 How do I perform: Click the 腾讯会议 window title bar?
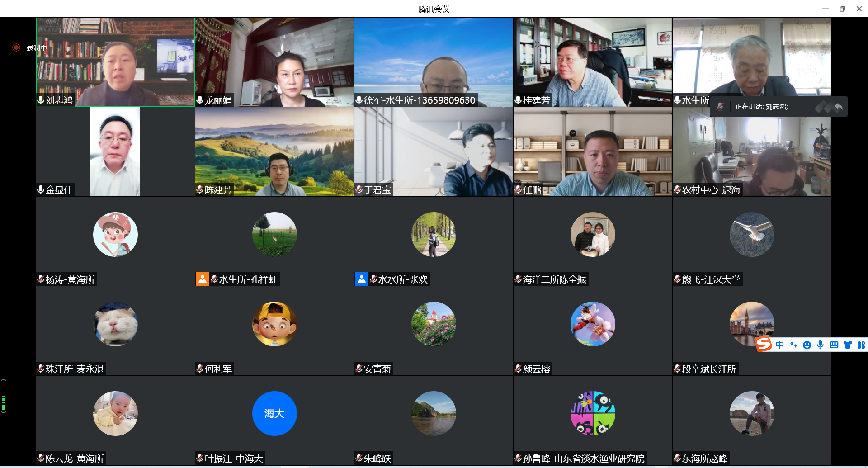click(434, 9)
